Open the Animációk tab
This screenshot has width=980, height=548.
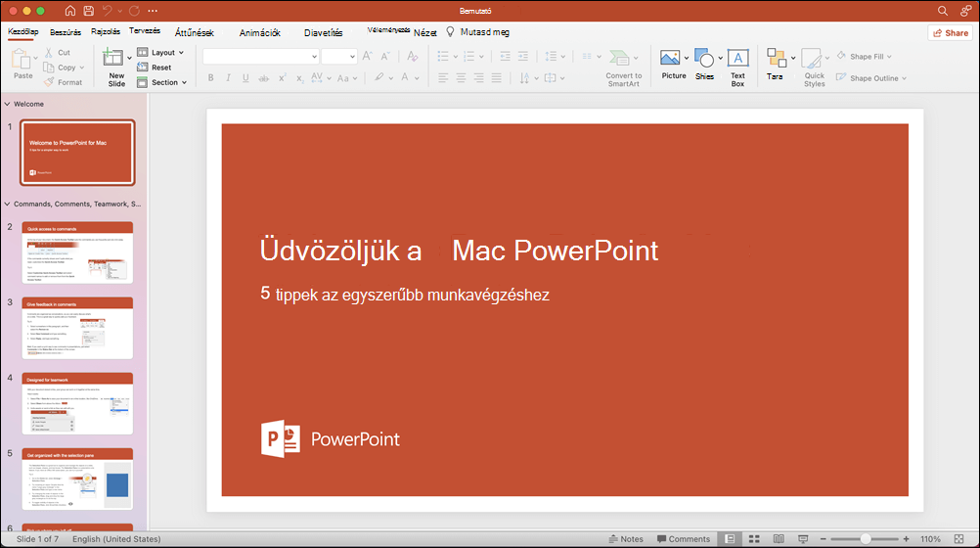pyautogui.click(x=260, y=32)
